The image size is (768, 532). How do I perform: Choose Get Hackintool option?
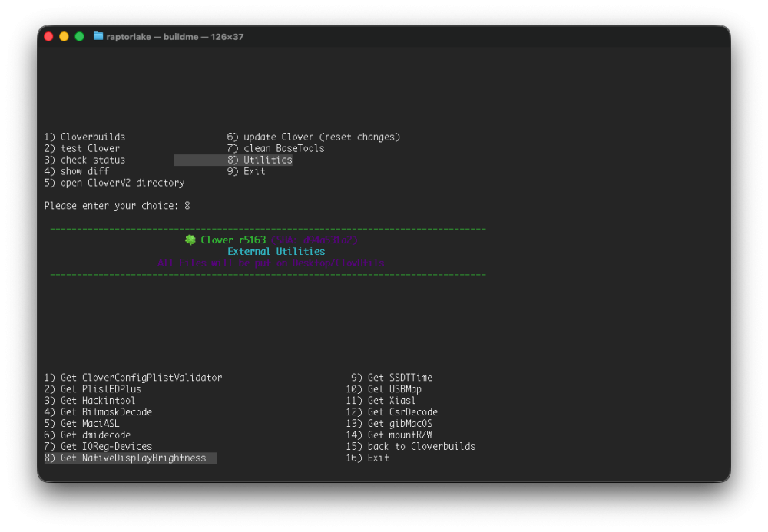pos(90,401)
